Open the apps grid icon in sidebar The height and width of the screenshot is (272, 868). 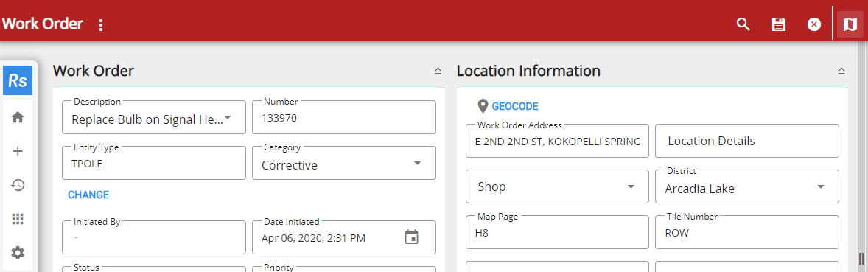(x=18, y=219)
